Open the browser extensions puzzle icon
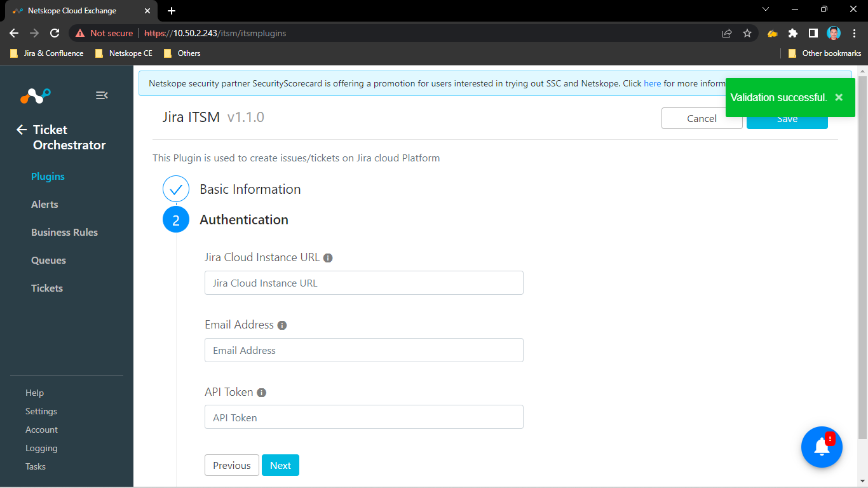 coord(792,33)
